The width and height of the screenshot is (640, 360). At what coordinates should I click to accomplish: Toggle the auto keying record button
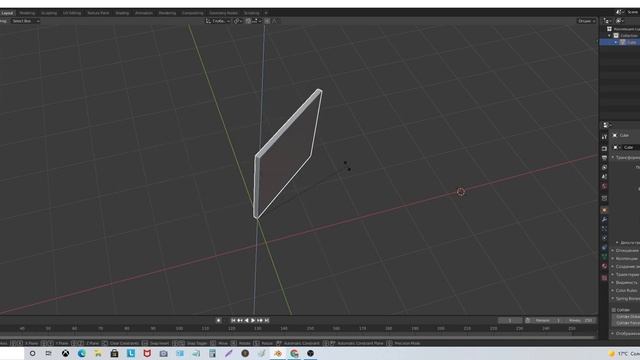[x=218, y=320]
